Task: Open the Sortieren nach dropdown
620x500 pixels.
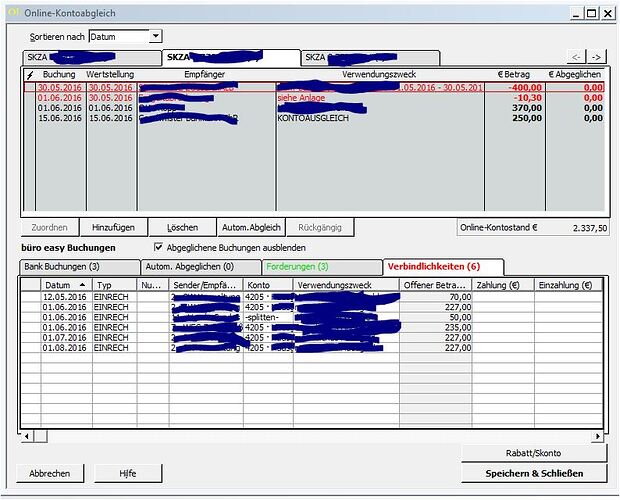Action: (x=156, y=36)
